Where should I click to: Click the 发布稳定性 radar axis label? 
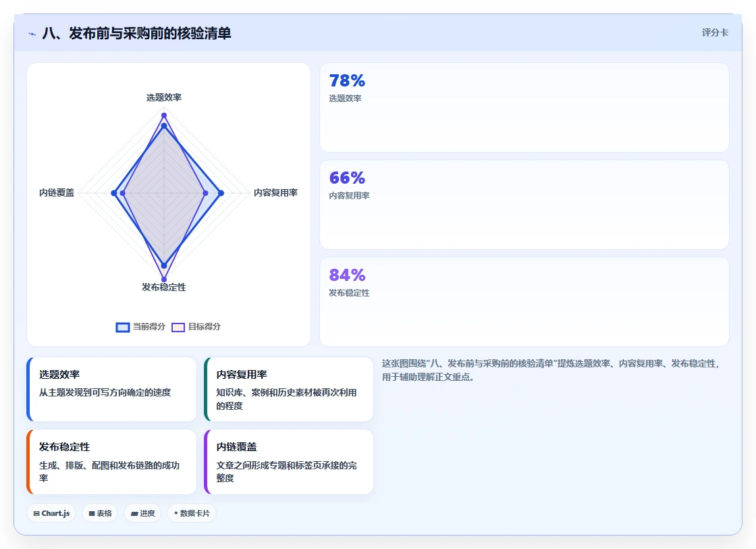coord(164,287)
